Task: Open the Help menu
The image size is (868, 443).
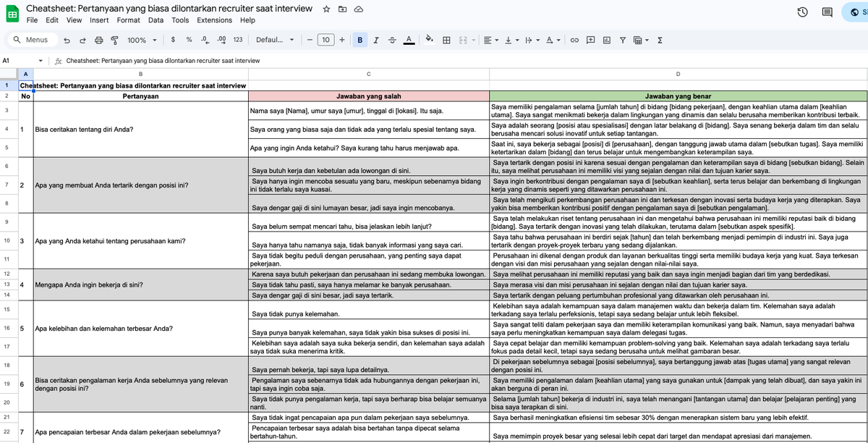Action: coord(247,20)
